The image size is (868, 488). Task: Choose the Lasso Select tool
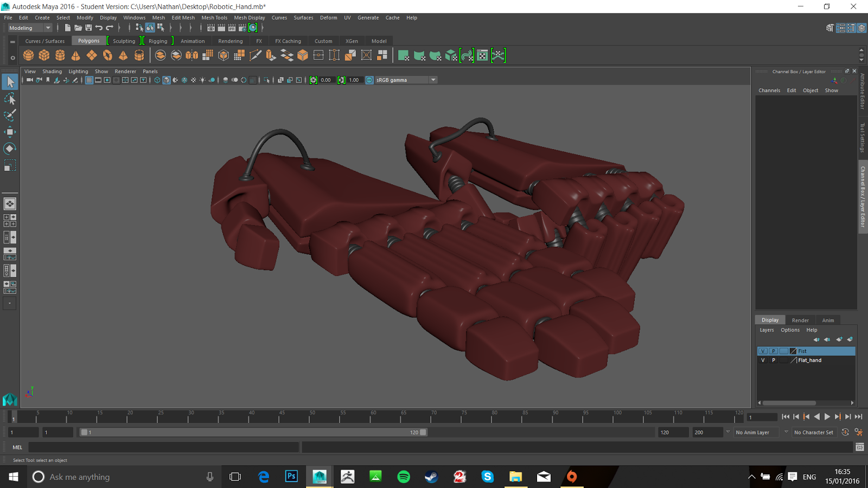coord(10,99)
